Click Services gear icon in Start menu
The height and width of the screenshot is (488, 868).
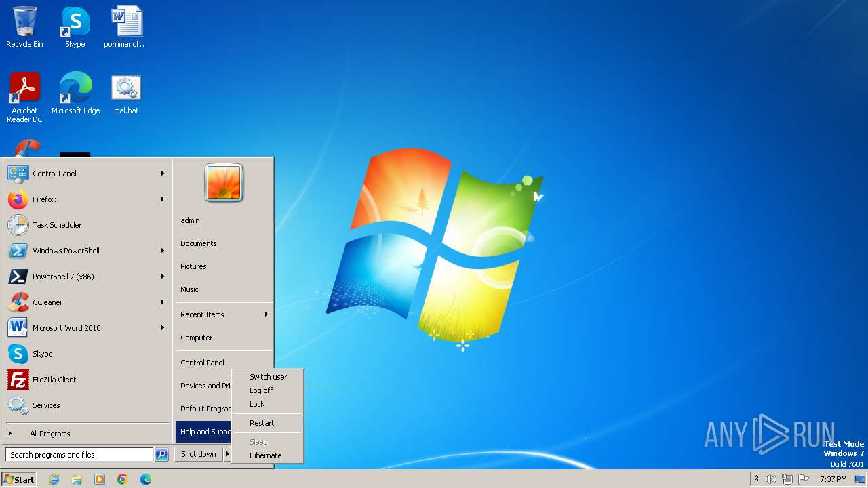coord(18,405)
